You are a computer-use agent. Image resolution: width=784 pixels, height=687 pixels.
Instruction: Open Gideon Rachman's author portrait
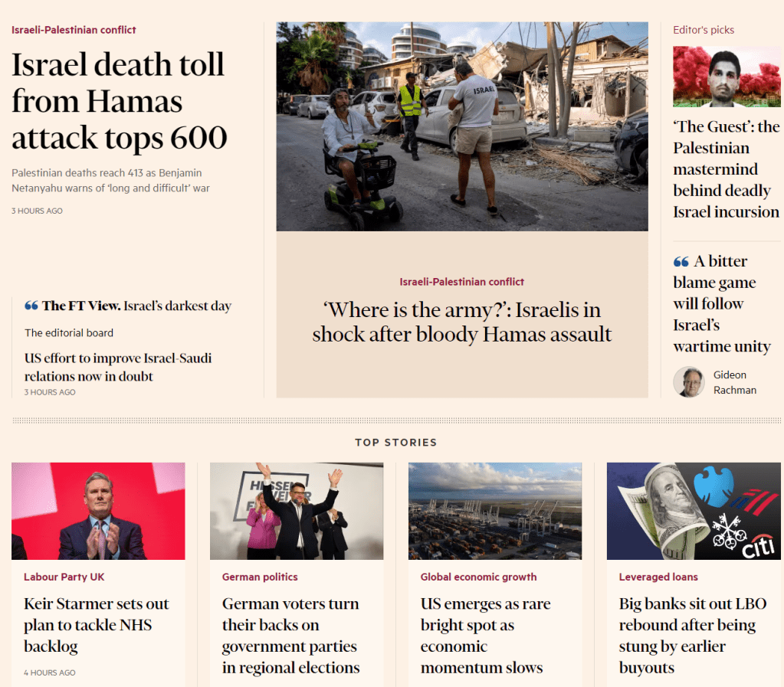[x=688, y=382]
